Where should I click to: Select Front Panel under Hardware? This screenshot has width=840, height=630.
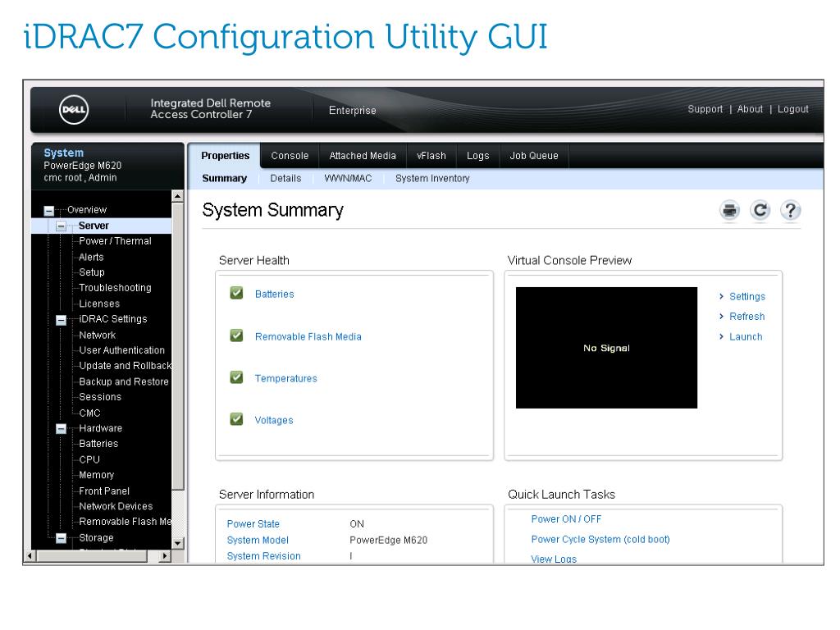pos(104,491)
